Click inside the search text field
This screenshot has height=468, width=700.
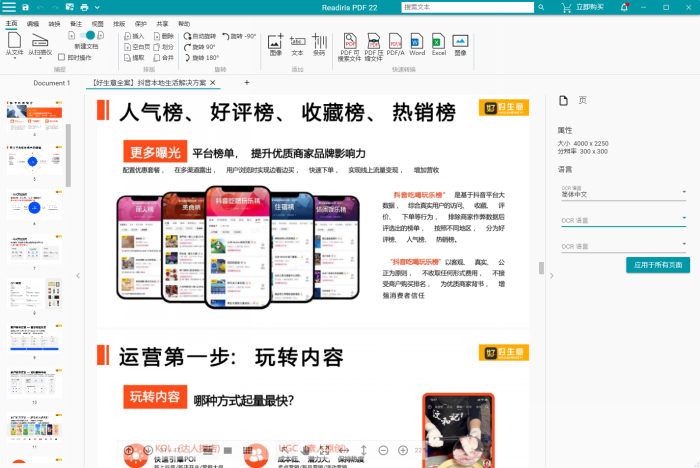point(467,7)
